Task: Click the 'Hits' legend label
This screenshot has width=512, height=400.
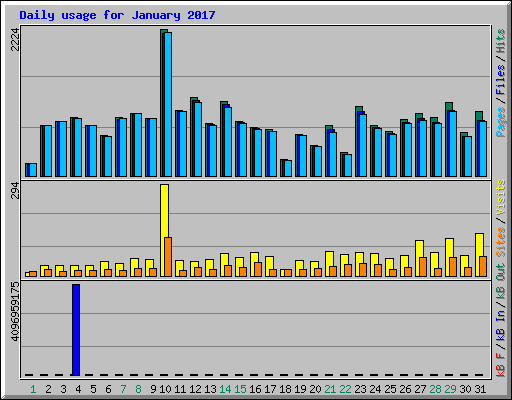Action: pyautogui.click(x=500, y=41)
